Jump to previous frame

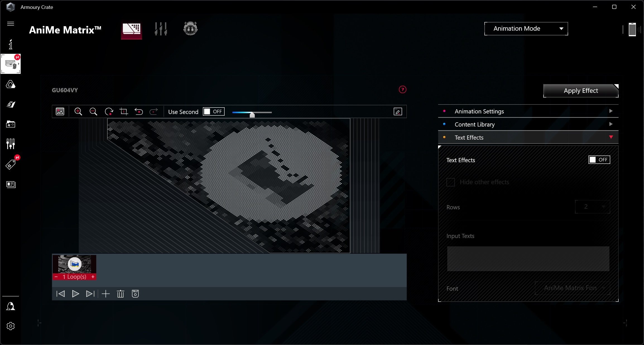[61, 294]
